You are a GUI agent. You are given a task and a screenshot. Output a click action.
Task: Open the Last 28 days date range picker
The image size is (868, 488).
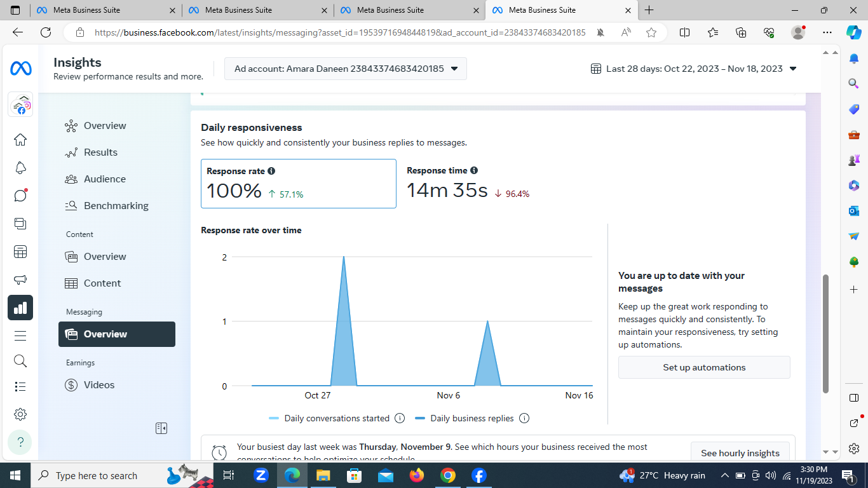694,69
